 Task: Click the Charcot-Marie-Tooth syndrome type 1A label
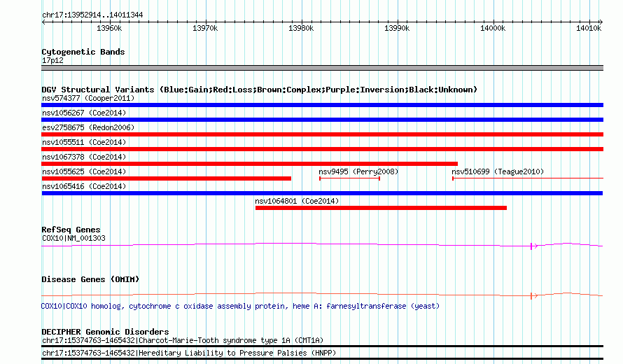pyautogui.click(x=183, y=341)
